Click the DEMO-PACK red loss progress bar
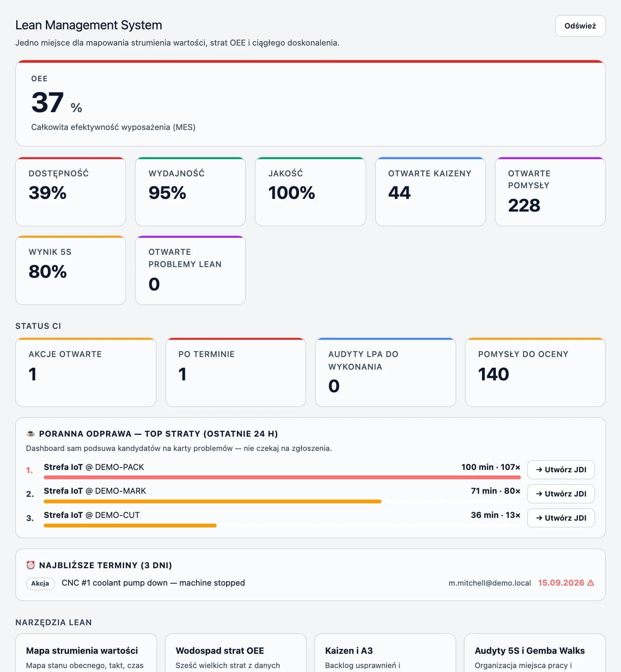The image size is (621, 672). coord(282,477)
